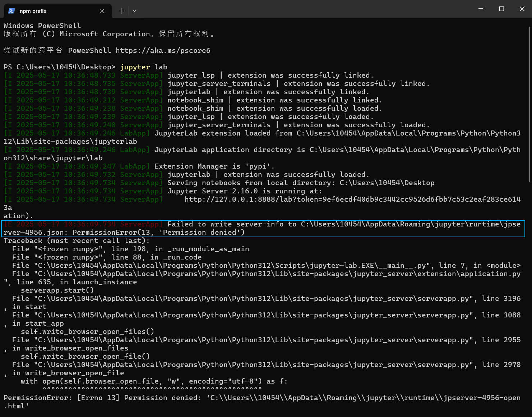Viewport: 532px width, 417px height.
Task: Open the new tab profile dropdown
Action: pos(134,11)
